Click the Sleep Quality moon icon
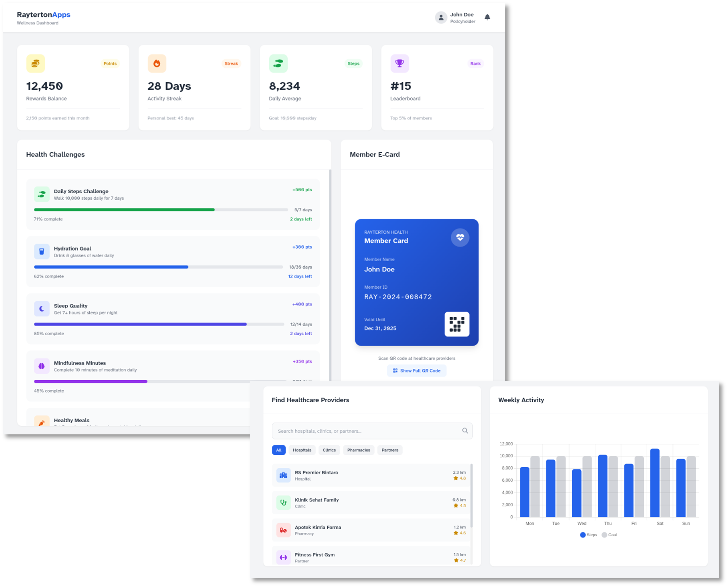 [42, 308]
